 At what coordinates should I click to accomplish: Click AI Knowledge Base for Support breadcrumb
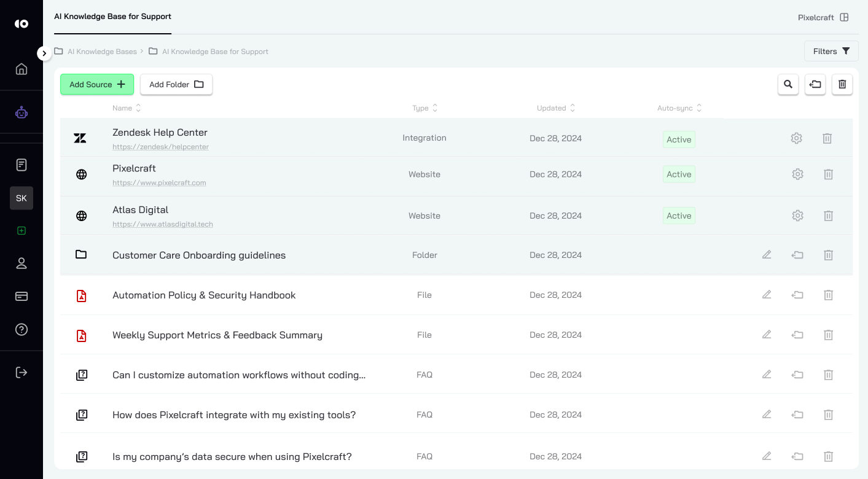click(x=215, y=52)
